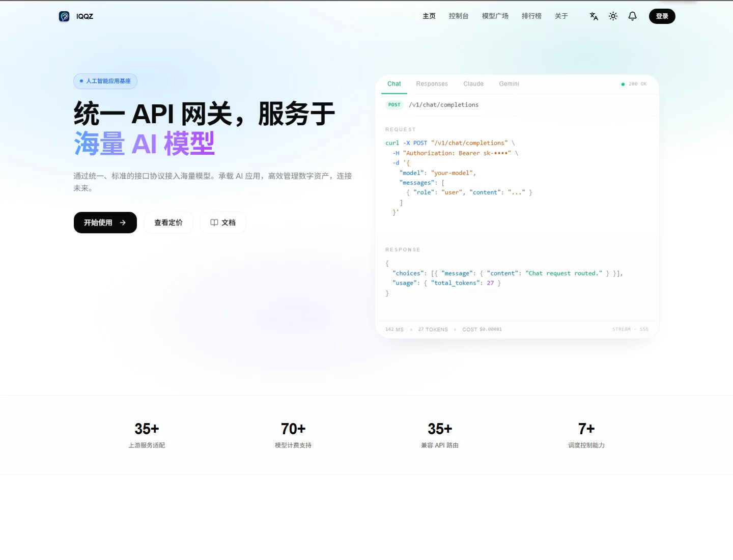Click the 142 MS latency text
The image size is (733, 560).
click(x=394, y=329)
